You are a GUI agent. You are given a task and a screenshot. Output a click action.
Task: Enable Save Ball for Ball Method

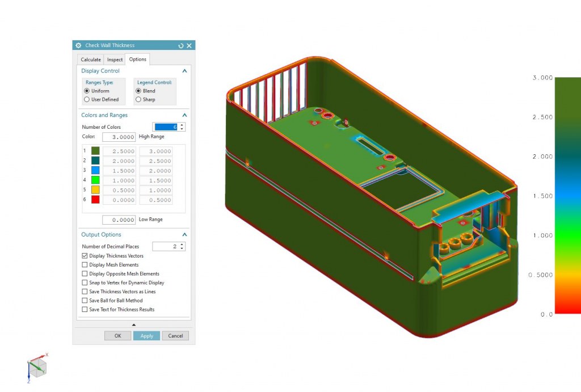tap(85, 301)
